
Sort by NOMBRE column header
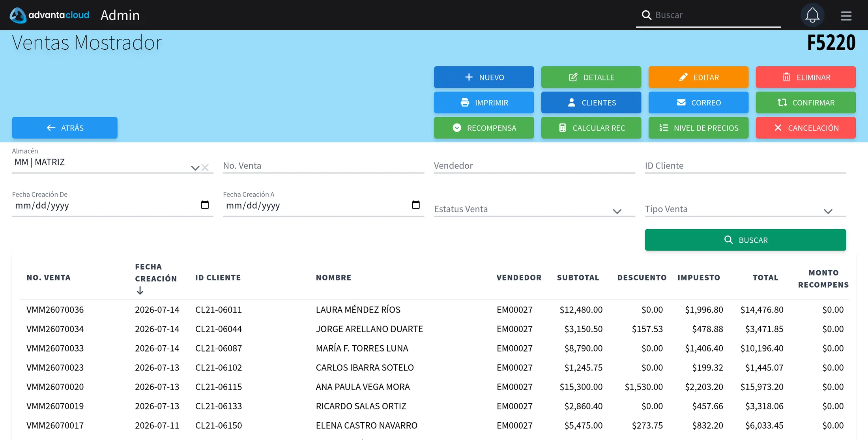click(x=333, y=278)
